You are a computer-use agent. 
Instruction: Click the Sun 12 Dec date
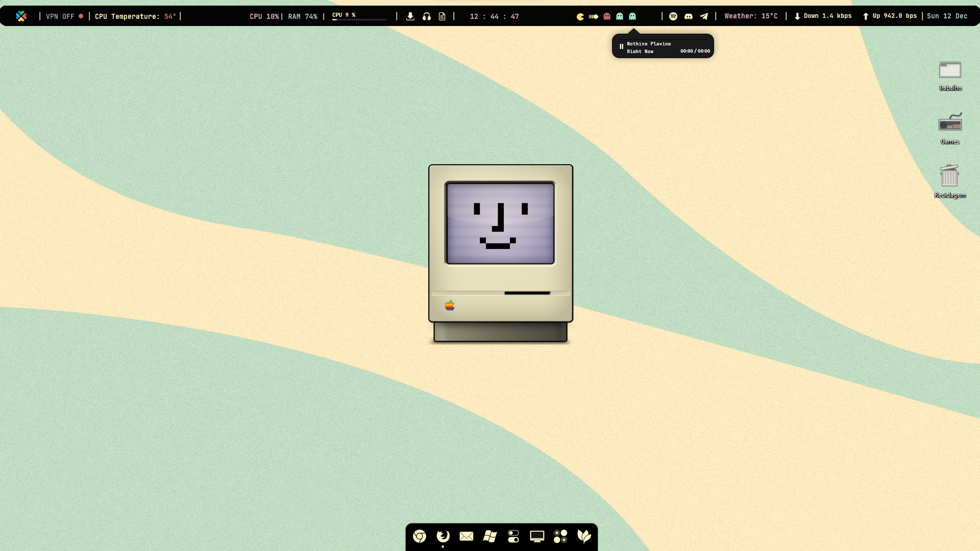click(x=947, y=16)
